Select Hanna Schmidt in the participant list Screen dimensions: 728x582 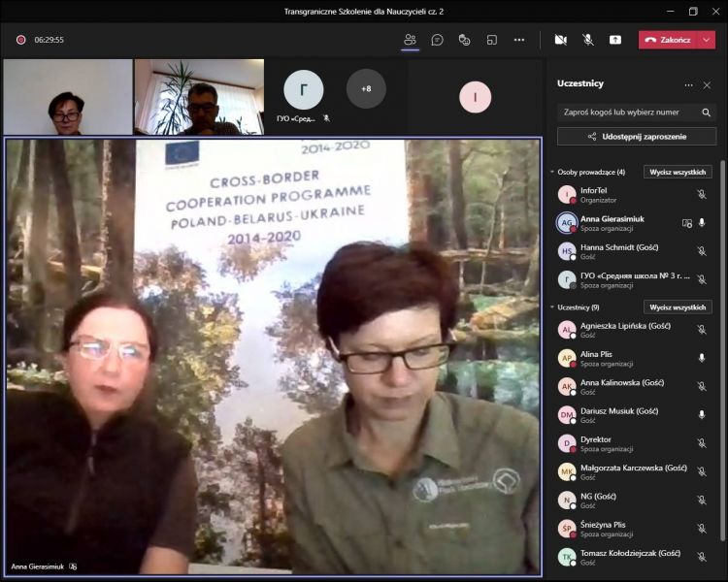[621, 251]
